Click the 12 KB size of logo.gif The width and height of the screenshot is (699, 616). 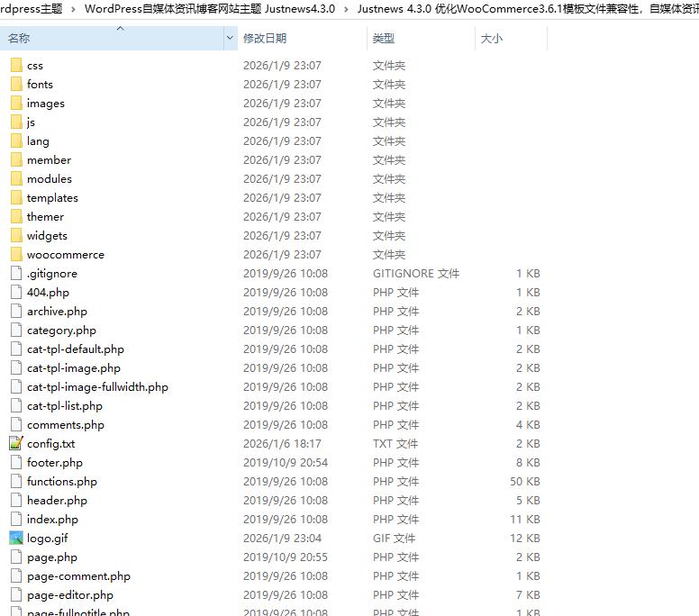[x=525, y=538]
